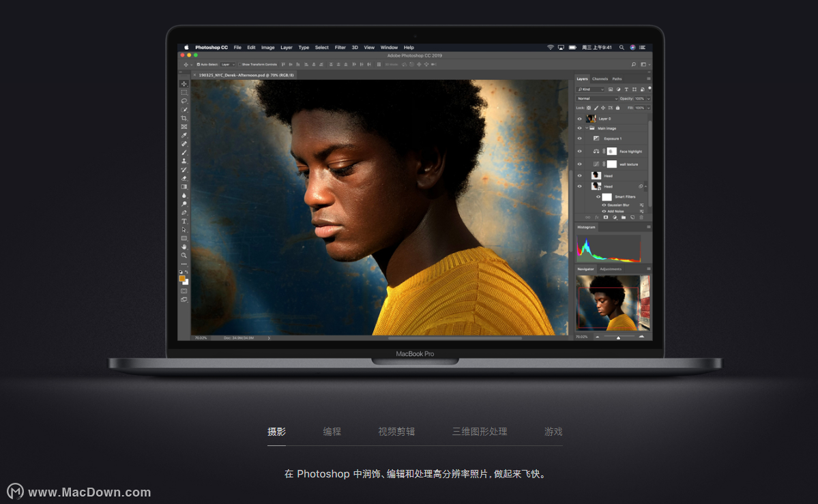Select the Horizontal Type tool
This screenshot has height=504, width=818.
point(184,221)
